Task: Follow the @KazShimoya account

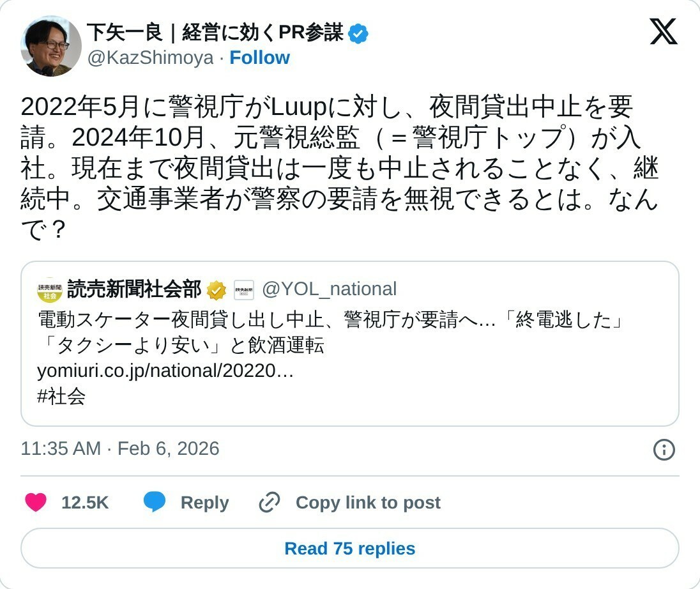Action: (259, 58)
